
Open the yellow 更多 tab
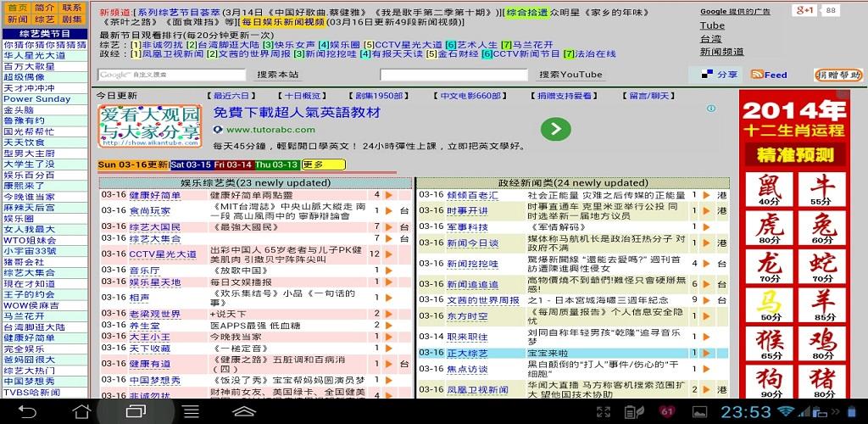(x=323, y=165)
